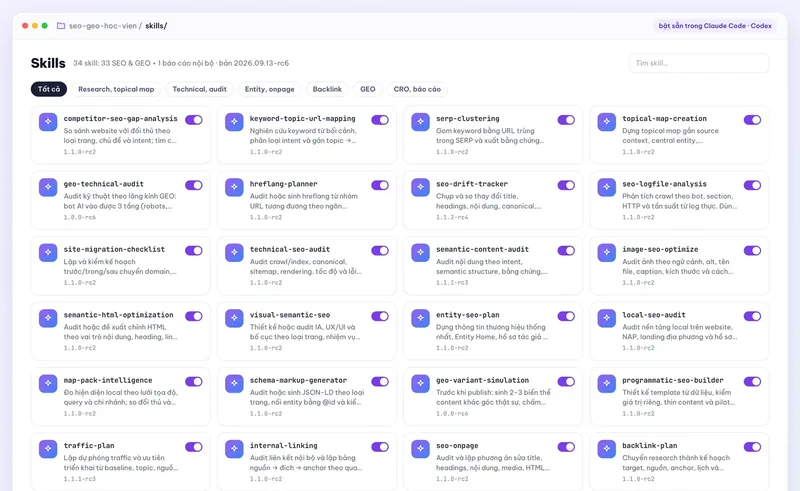Click the seo-logfile-analysis skill icon
800x491 pixels.
[x=607, y=187]
